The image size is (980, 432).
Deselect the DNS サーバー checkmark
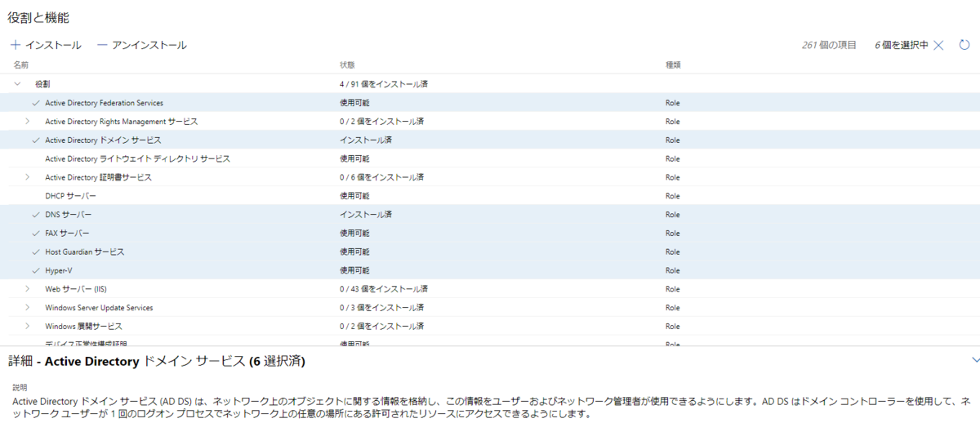pyautogui.click(x=35, y=214)
